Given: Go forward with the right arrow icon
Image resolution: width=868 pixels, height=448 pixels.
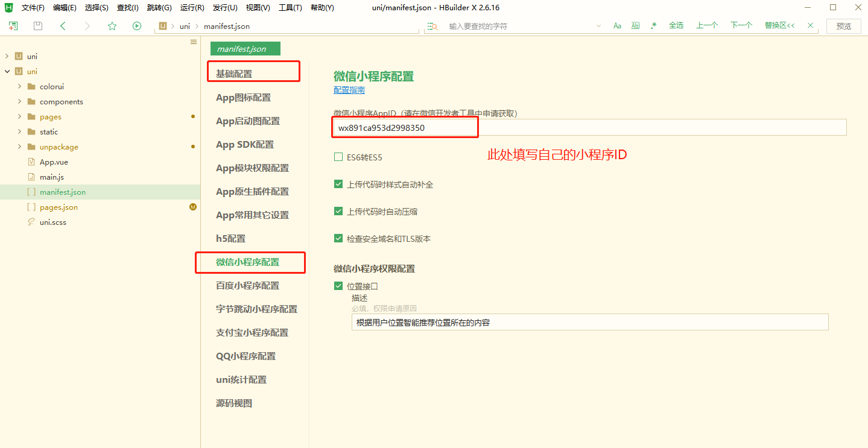Looking at the screenshot, I should (x=87, y=26).
